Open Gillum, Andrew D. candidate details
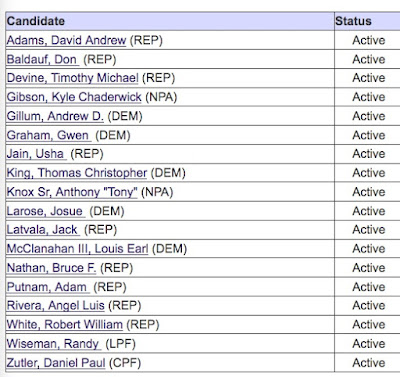Image resolution: width=400 pixels, height=377 pixels. click(x=55, y=116)
